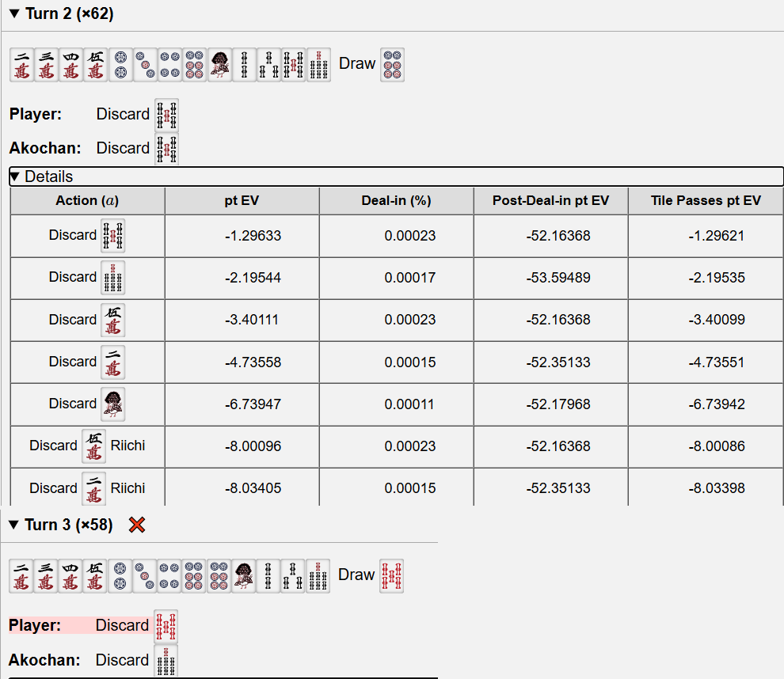Click the Tile Passes value -8.00086
The height and width of the screenshot is (679, 784).
717,446
